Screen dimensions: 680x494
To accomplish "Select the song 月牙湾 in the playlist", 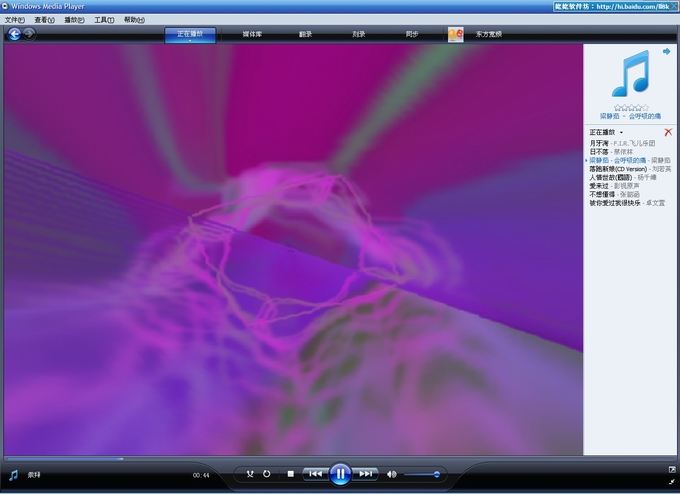I will pos(600,142).
